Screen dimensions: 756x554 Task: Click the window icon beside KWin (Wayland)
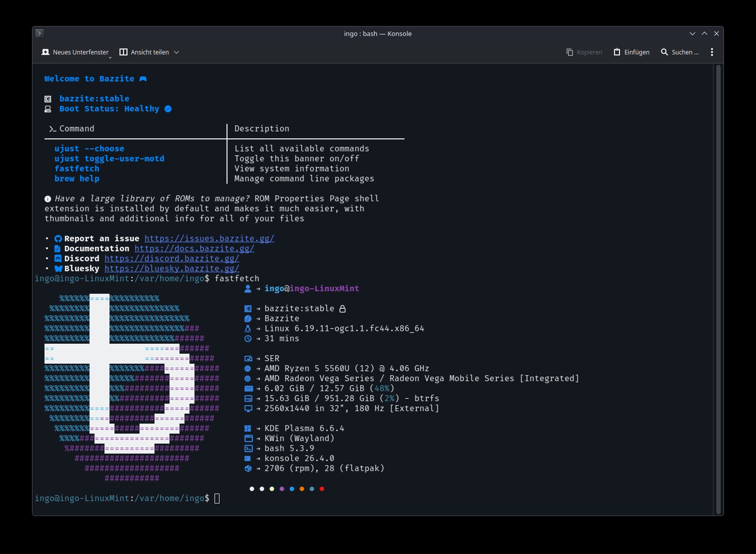click(248, 439)
